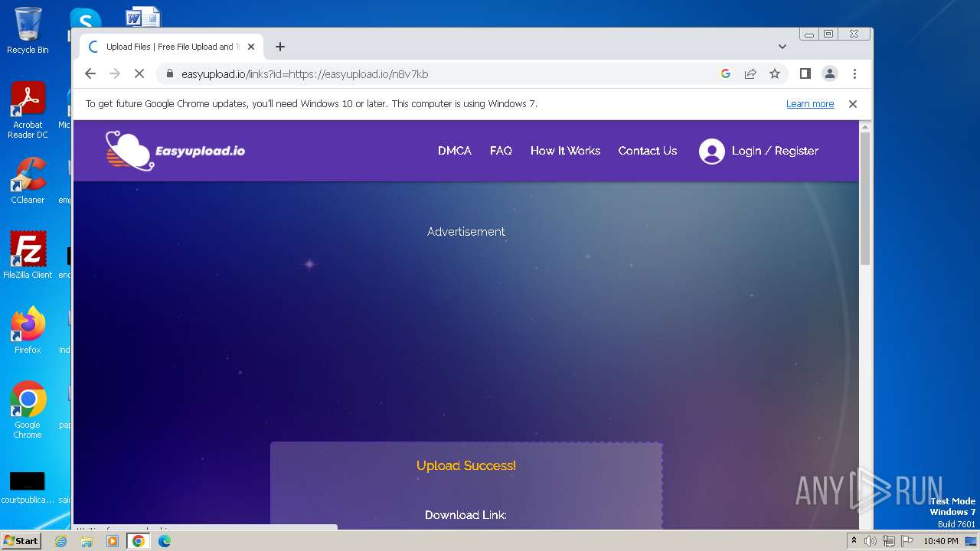Open the Word document desktop icon
The width and height of the screenshot is (980, 551).
142,17
